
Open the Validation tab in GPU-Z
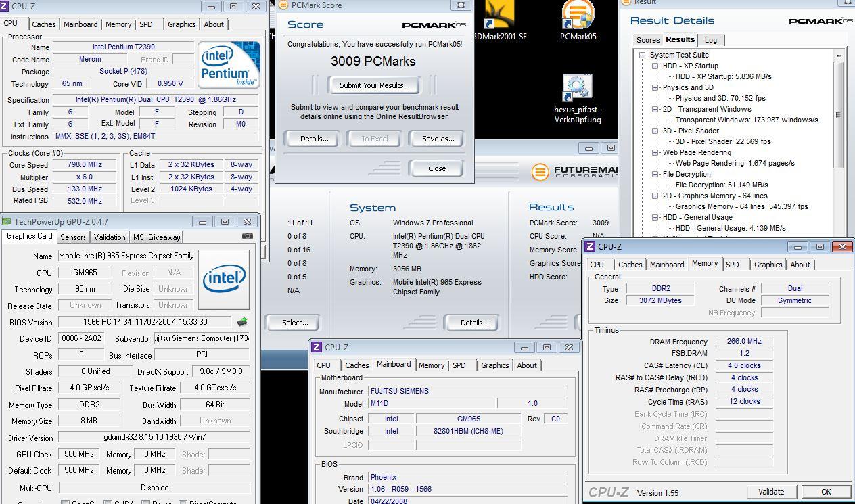click(110, 237)
